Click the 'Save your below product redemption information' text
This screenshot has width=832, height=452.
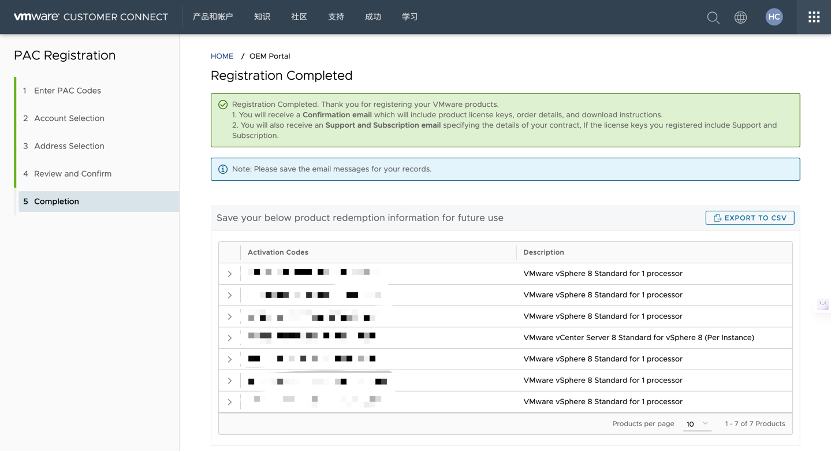coord(360,218)
